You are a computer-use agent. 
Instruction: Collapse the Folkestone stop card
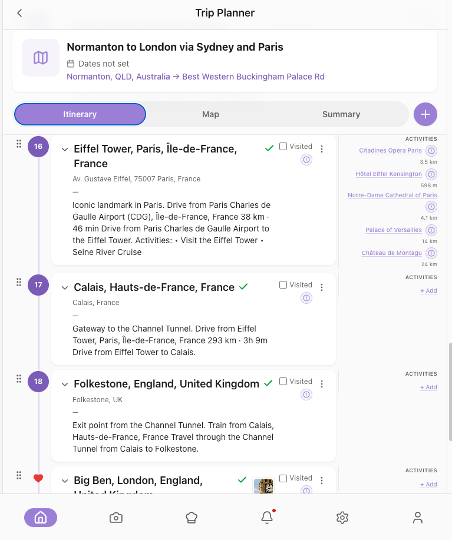[64, 384]
